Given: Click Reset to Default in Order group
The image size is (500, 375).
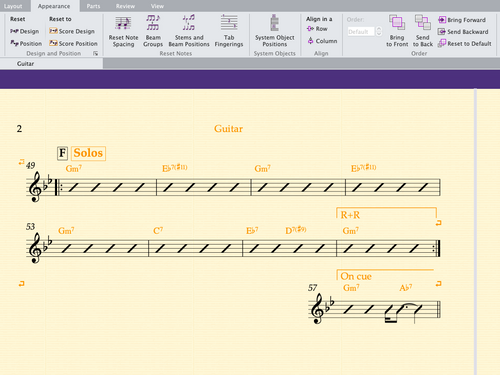Looking at the screenshot, I should click(465, 43).
